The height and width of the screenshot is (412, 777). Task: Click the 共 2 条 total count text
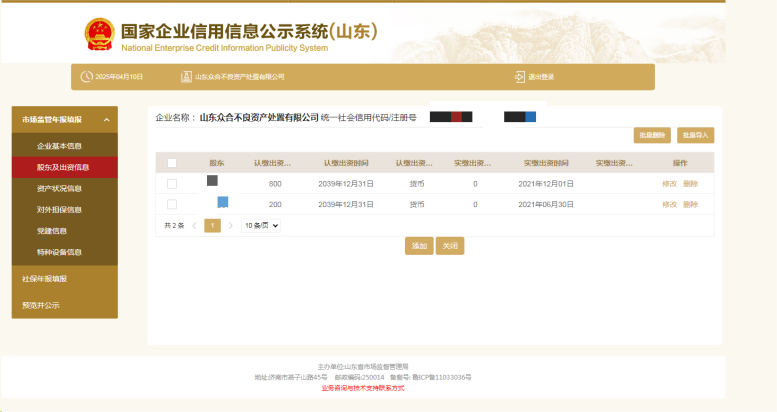pos(174,226)
